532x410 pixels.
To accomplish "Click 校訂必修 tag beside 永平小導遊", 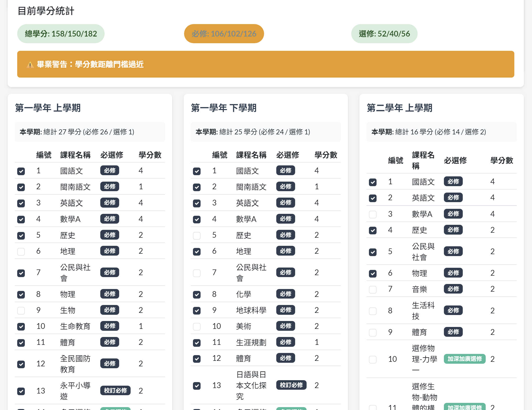I will click(116, 390).
